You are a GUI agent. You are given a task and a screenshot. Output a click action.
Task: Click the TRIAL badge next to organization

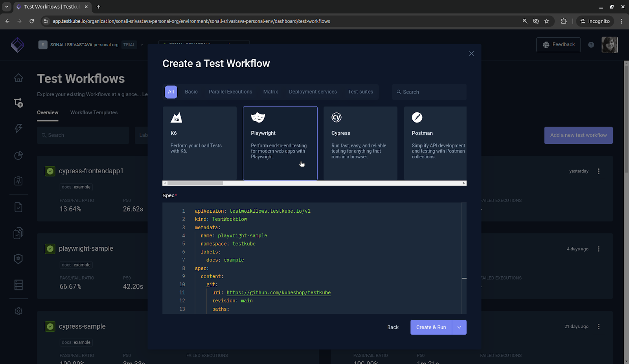click(x=129, y=45)
